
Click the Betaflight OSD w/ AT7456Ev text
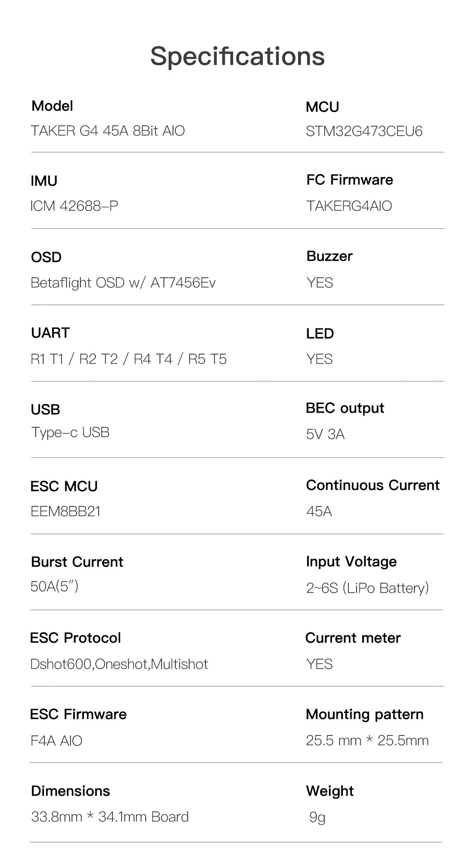123,283
